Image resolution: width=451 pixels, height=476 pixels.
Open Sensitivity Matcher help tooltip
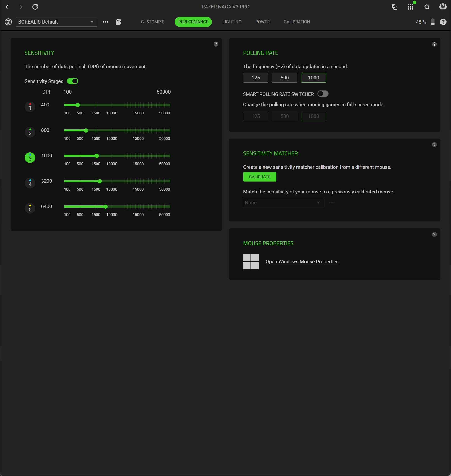pyautogui.click(x=434, y=145)
